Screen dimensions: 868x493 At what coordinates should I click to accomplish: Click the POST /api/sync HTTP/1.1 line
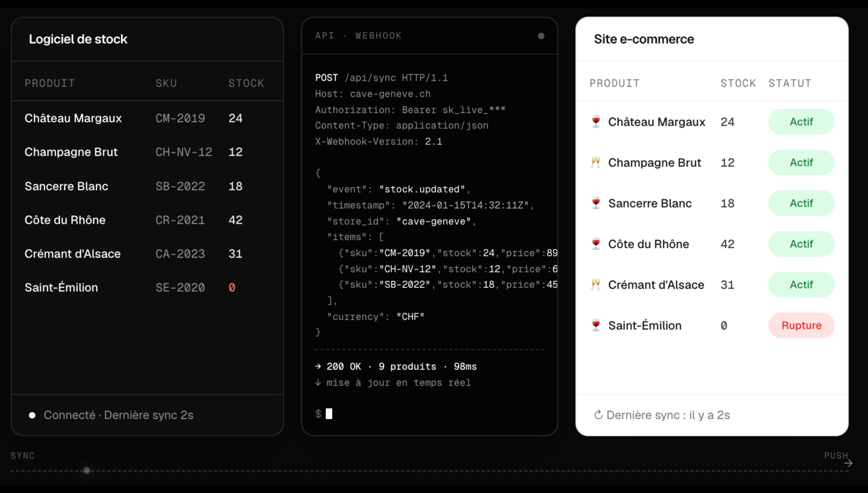[x=381, y=78]
